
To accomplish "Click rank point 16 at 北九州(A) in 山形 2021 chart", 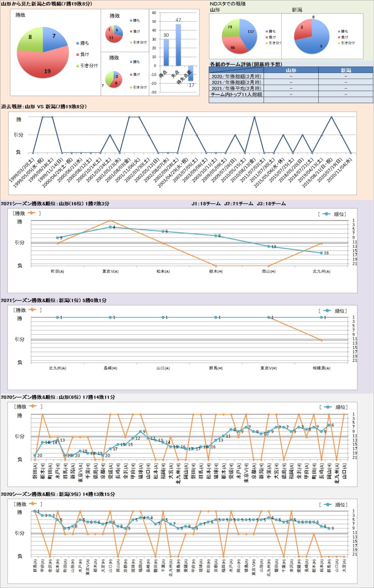I will click(x=321, y=253).
